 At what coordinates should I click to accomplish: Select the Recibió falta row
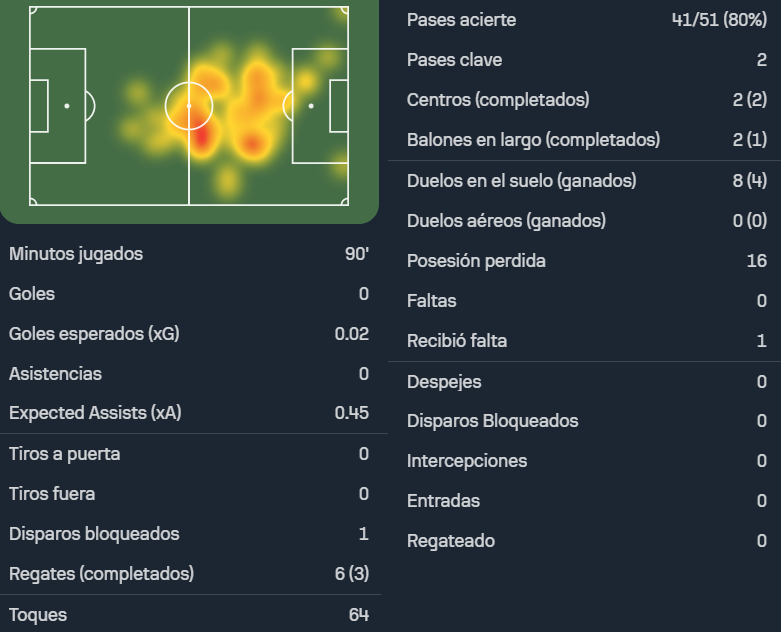pyautogui.click(x=586, y=341)
